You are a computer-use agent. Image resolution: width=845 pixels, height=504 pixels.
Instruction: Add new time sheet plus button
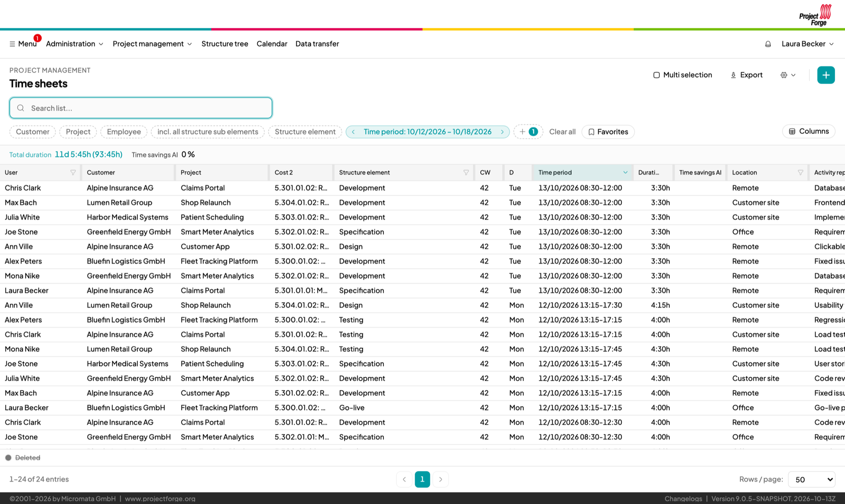[x=826, y=75]
